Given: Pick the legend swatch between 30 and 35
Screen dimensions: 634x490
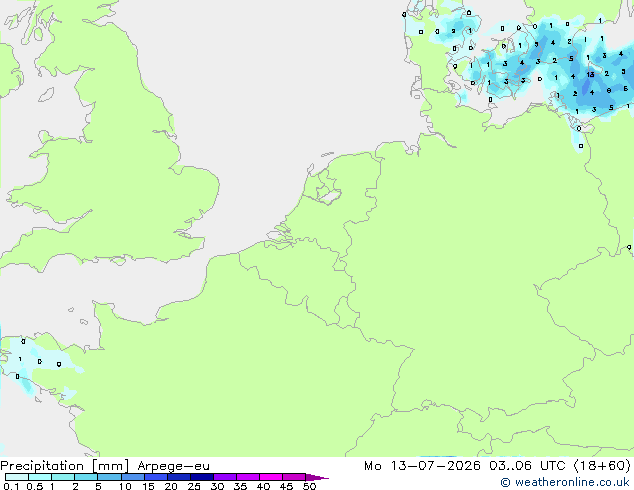Looking at the screenshot, I should pyautogui.click(x=225, y=477).
